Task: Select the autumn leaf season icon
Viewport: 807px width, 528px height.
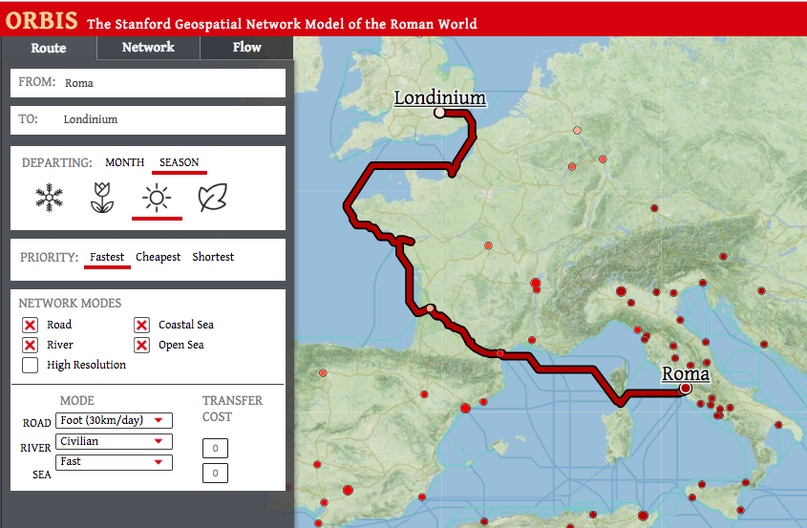Action: tap(212, 198)
